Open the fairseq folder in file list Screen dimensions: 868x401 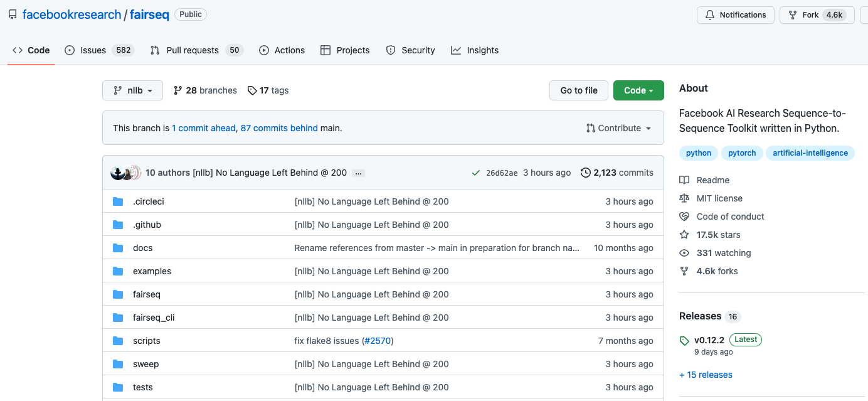pyautogui.click(x=147, y=294)
